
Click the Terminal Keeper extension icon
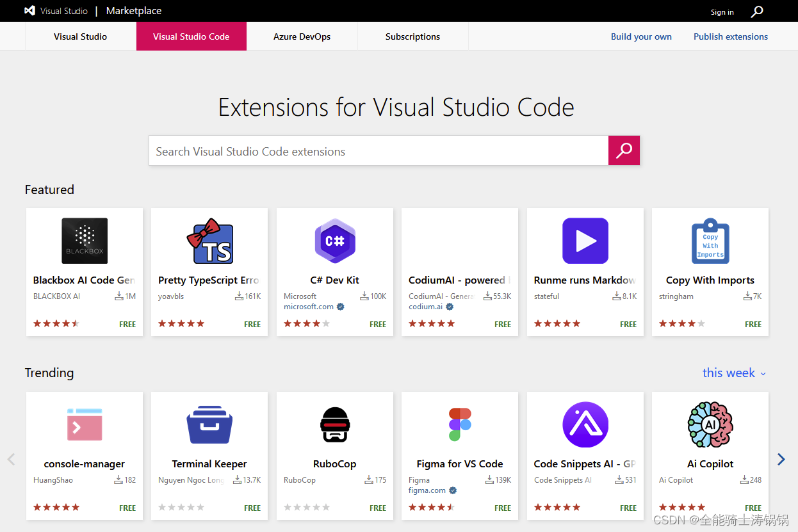point(209,424)
